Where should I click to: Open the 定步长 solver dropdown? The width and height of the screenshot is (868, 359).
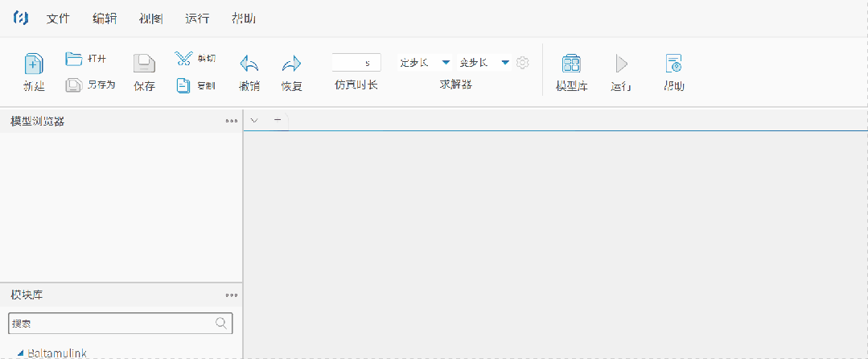coord(446,63)
